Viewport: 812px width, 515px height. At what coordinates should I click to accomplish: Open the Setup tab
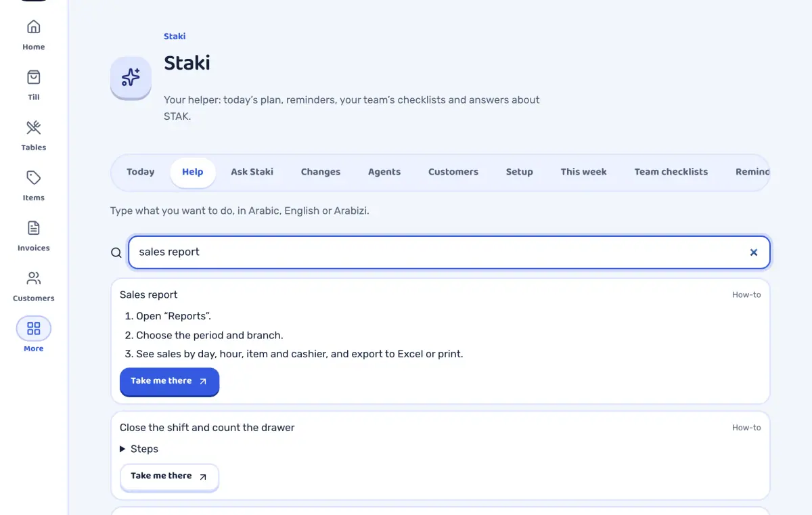pyautogui.click(x=520, y=172)
